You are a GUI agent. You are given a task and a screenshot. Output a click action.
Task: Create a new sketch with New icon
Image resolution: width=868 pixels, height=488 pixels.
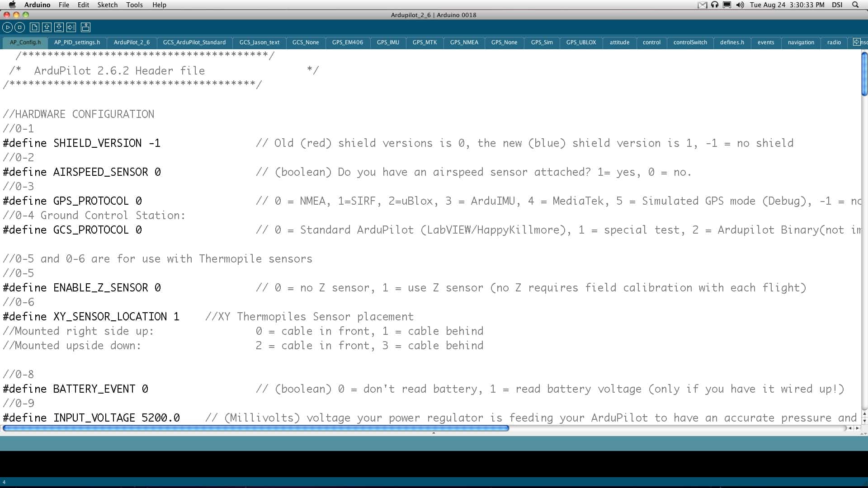coord(34,28)
